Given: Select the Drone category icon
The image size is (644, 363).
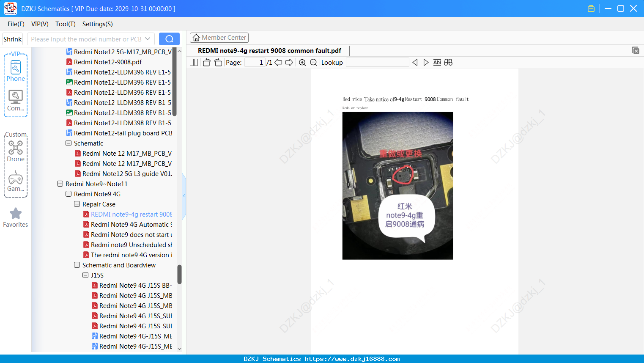Looking at the screenshot, I should [16, 151].
